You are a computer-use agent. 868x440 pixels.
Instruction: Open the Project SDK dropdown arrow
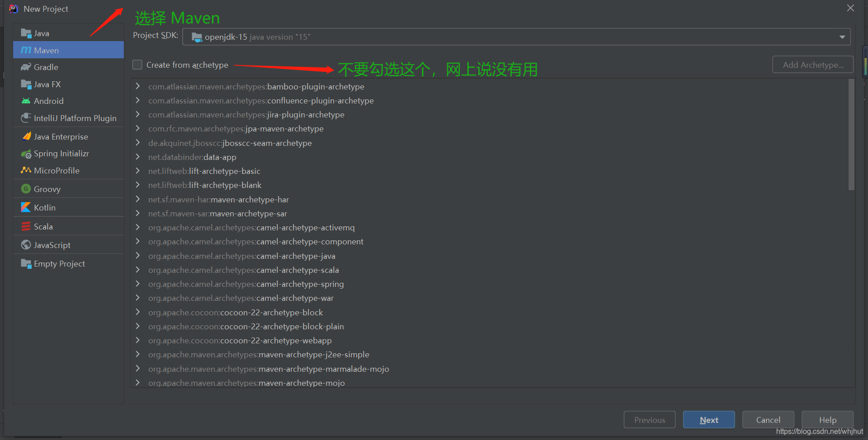pyautogui.click(x=842, y=37)
